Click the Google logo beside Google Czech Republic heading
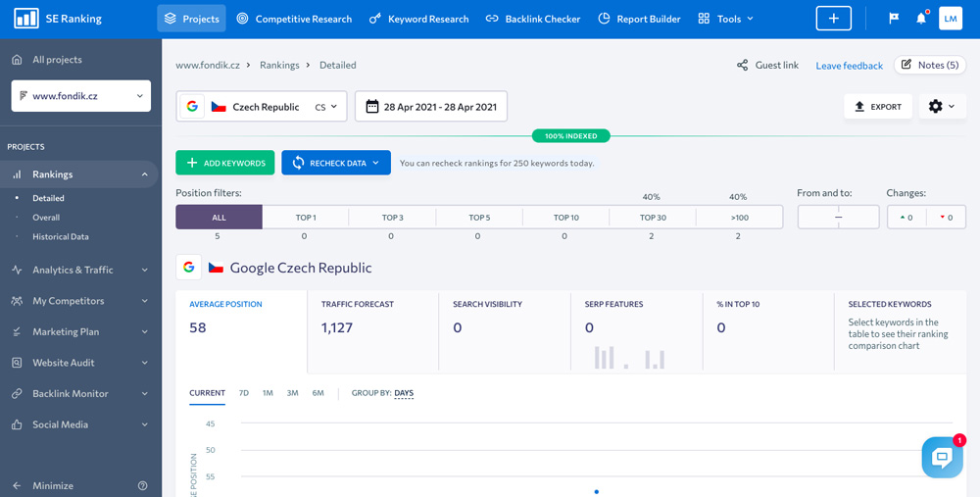The image size is (980, 497). 189,268
